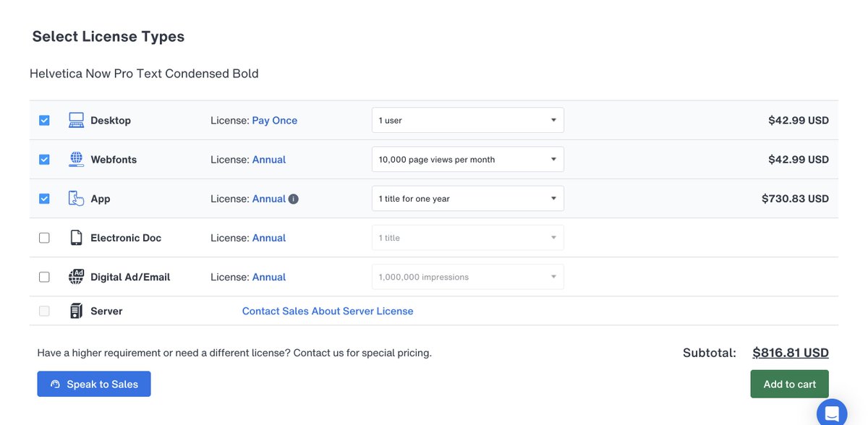Click the Electronic Doc phone icon
868x425 pixels.
pyautogui.click(x=76, y=238)
